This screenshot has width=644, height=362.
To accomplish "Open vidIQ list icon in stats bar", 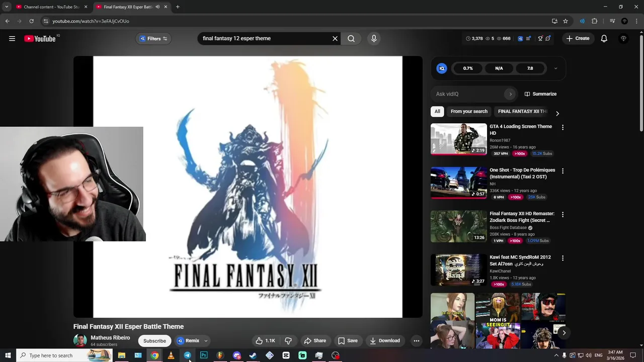I will pyautogui.click(x=528, y=39).
